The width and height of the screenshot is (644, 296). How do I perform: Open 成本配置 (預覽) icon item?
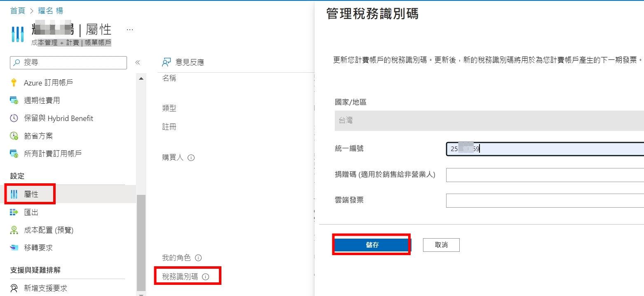tap(14, 230)
